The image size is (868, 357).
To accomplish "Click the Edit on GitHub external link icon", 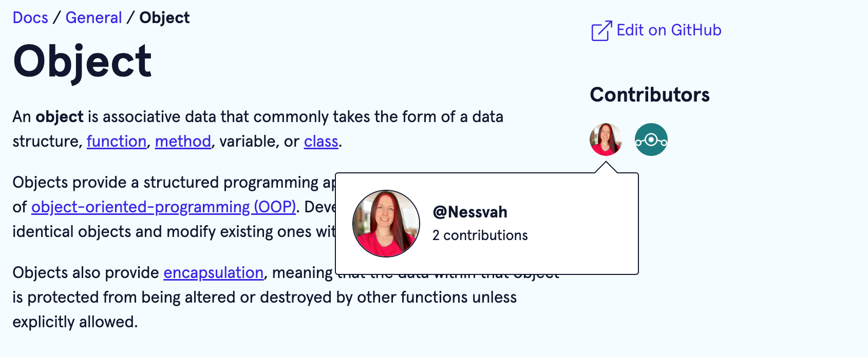I will [x=601, y=30].
